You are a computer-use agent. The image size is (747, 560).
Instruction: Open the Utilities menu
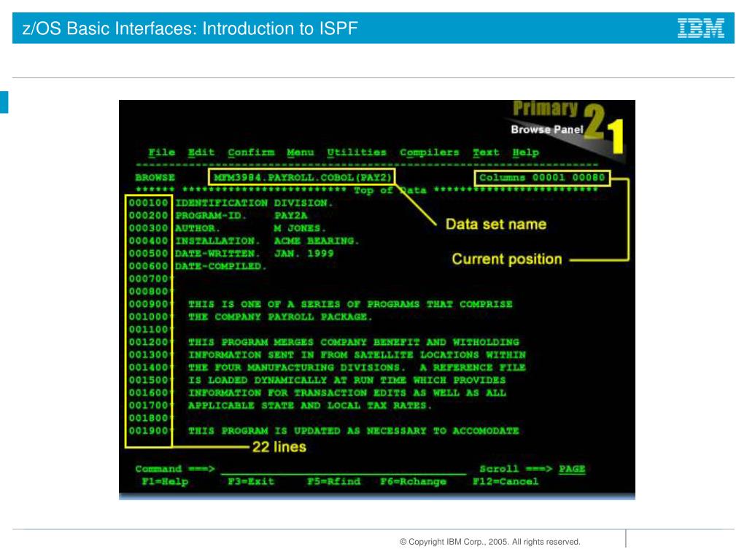pyautogui.click(x=356, y=152)
